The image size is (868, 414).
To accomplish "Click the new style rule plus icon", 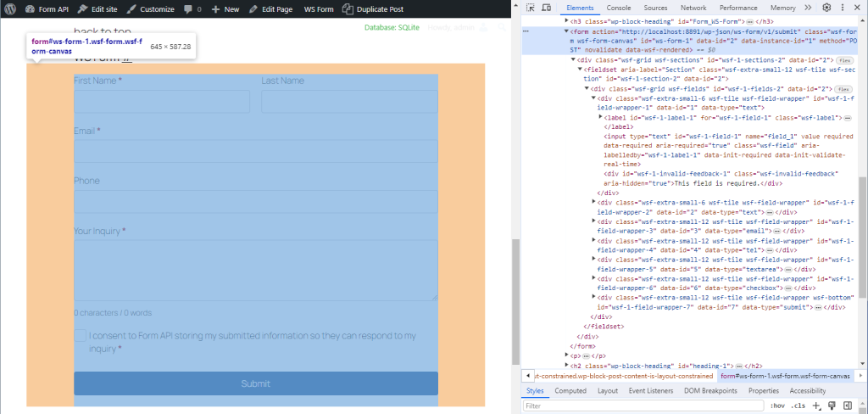I will click(817, 406).
